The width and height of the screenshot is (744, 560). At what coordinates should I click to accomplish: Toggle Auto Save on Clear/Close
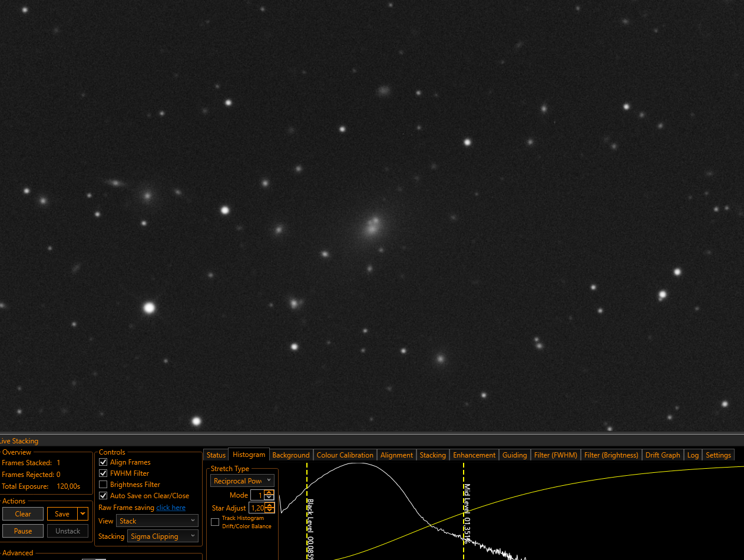[103, 496]
